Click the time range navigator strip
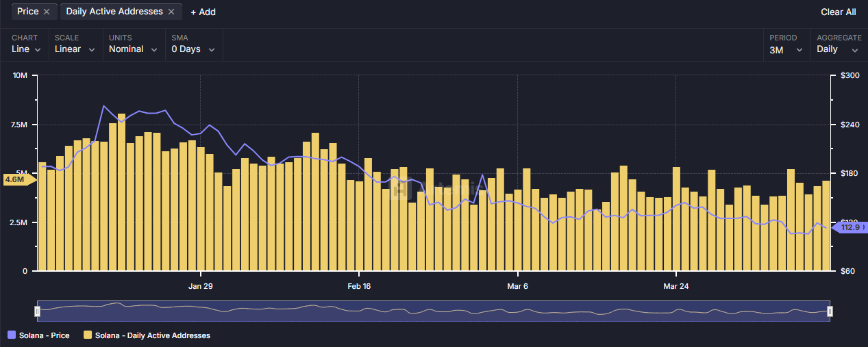Image resolution: width=868 pixels, height=347 pixels. point(434,311)
